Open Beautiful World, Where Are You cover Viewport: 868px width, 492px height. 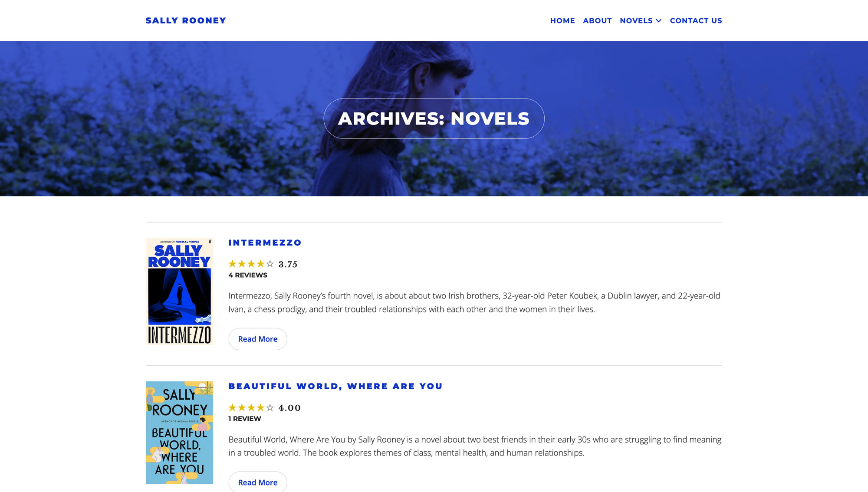pos(179,433)
